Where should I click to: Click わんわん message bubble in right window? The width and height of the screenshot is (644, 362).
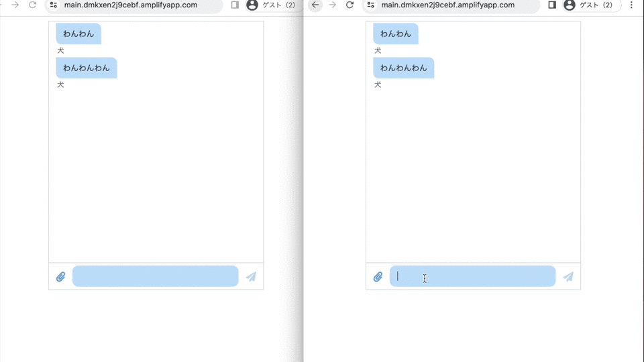click(396, 34)
